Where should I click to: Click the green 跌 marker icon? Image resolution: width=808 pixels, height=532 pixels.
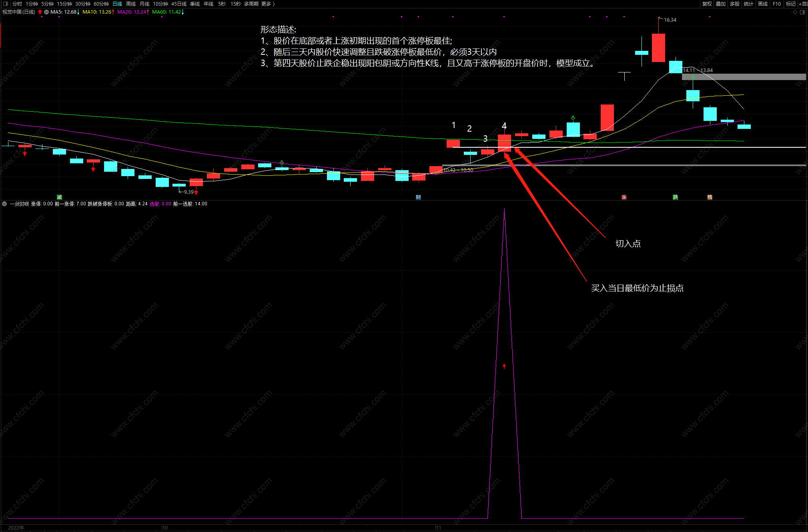(675, 197)
